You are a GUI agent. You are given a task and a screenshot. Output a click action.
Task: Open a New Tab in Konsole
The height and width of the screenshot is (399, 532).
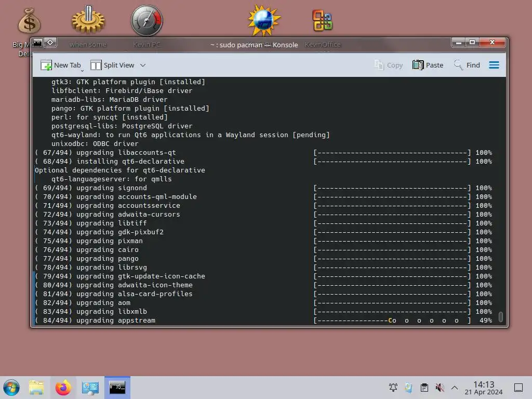pyautogui.click(x=60, y=65)
